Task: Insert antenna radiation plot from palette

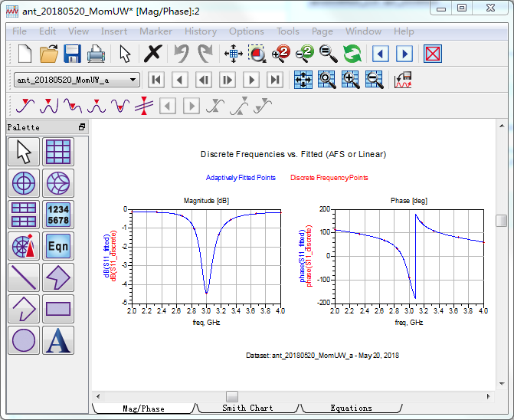Action: (x=24, y=246)
